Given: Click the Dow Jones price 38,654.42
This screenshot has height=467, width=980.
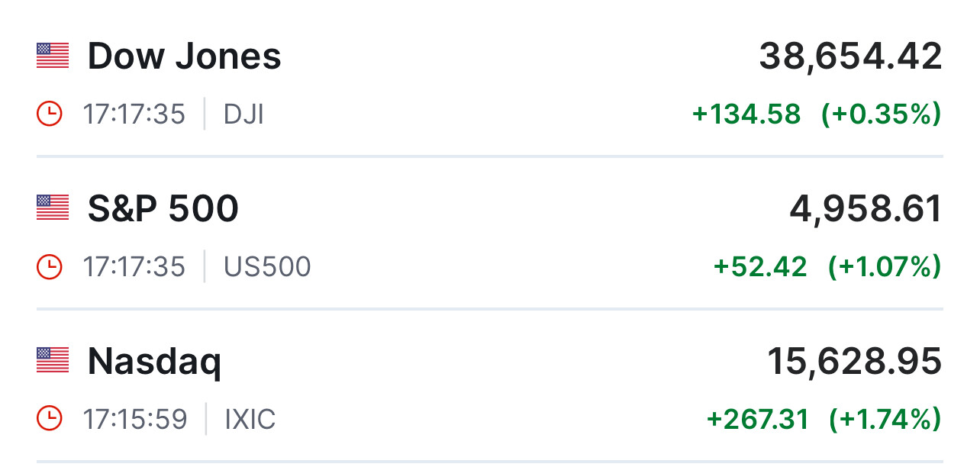Looking at the screenshot, I should [x=850, y=56].
